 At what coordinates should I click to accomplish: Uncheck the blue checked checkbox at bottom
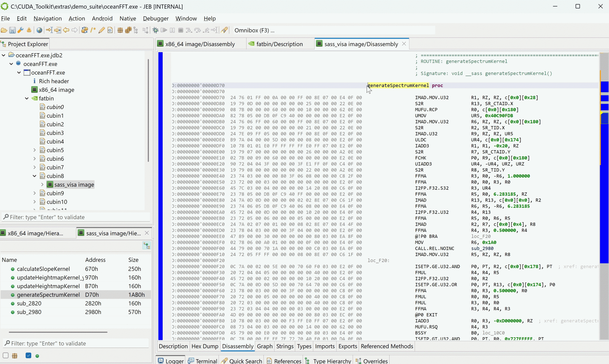[x=28, y=355]
